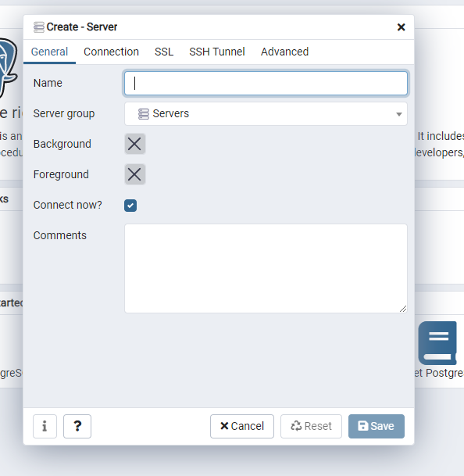This screenshot has width=464, height=476.
Task: Click the Name field label
Action: point(48,83)
